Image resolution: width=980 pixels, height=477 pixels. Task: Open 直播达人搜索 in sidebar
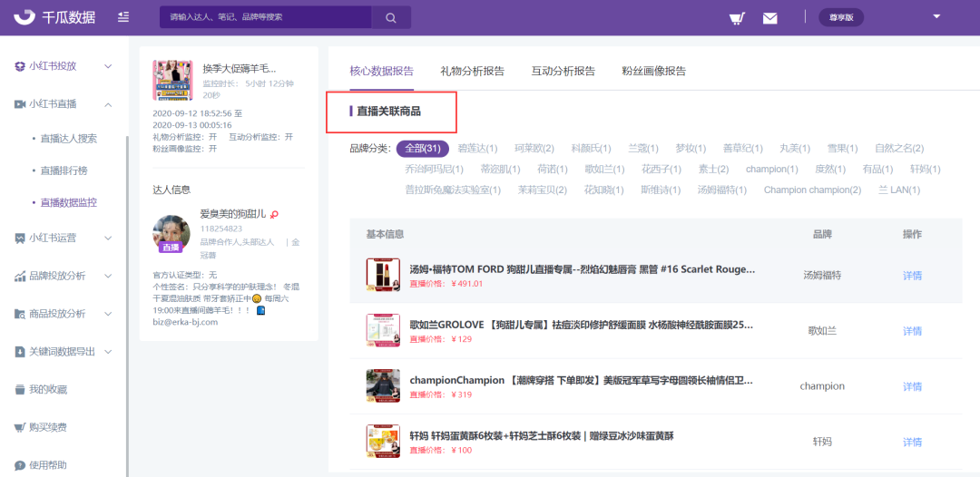pos(69,139)
